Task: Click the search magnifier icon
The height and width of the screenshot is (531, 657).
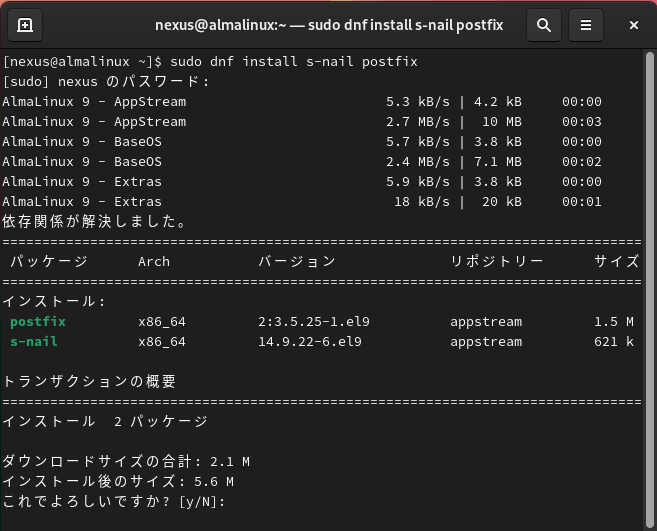Action: [543, 25]
